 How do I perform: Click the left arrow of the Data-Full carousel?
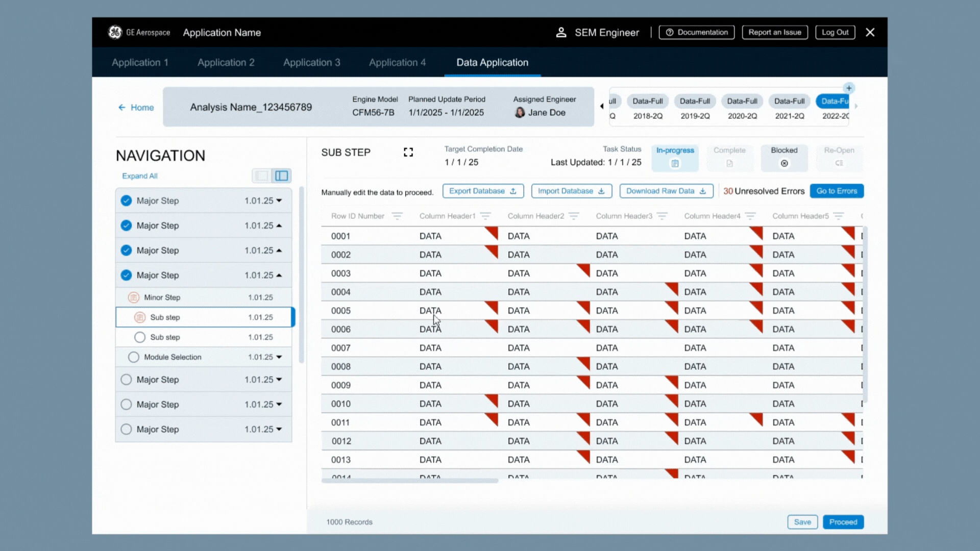[x=602, y=106]
